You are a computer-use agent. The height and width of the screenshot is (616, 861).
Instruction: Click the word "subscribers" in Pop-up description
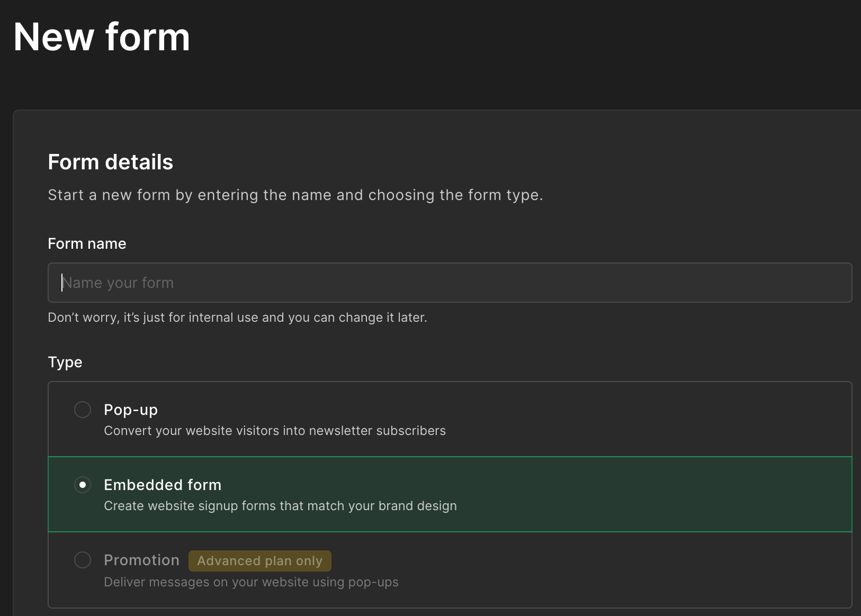click(x=411, y=431)
